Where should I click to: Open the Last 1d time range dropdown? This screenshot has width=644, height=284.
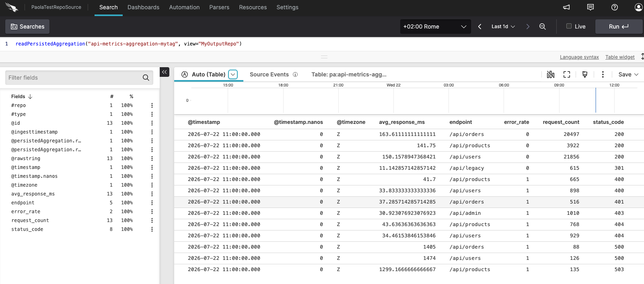coord(503,27)
